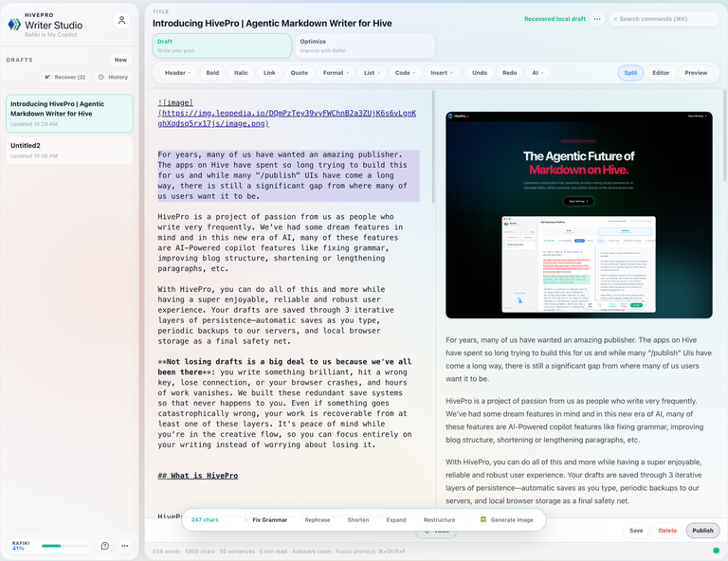Click the Autosave clean status entry
Screen dimensions: 728x561
click(x=311, y=552)
